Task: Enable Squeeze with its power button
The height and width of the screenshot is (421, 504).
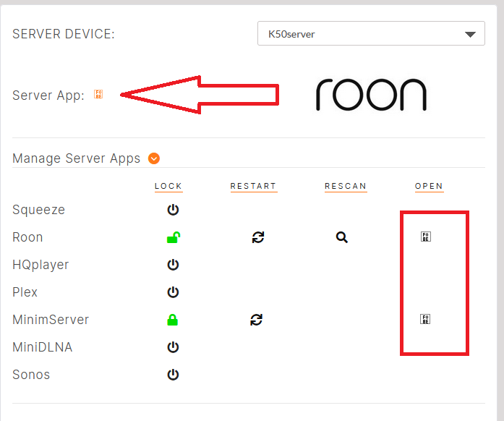Action: coord(173,210)
